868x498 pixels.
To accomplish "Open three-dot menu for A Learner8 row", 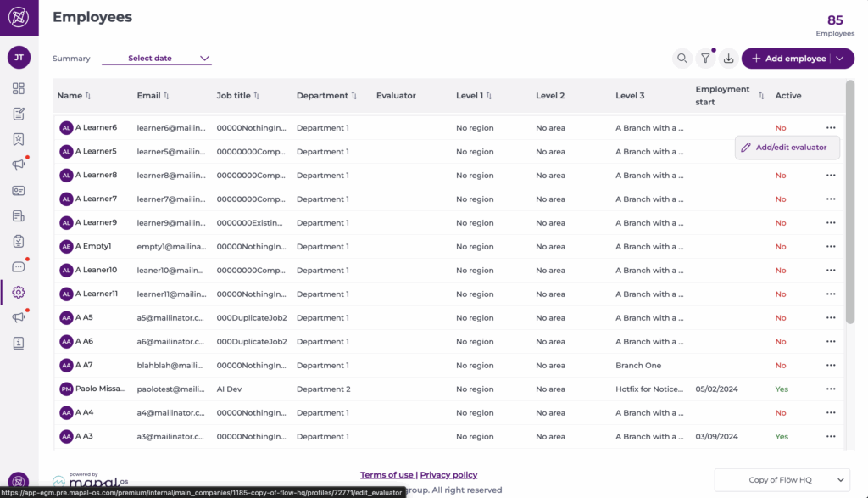I will point(830,176).
